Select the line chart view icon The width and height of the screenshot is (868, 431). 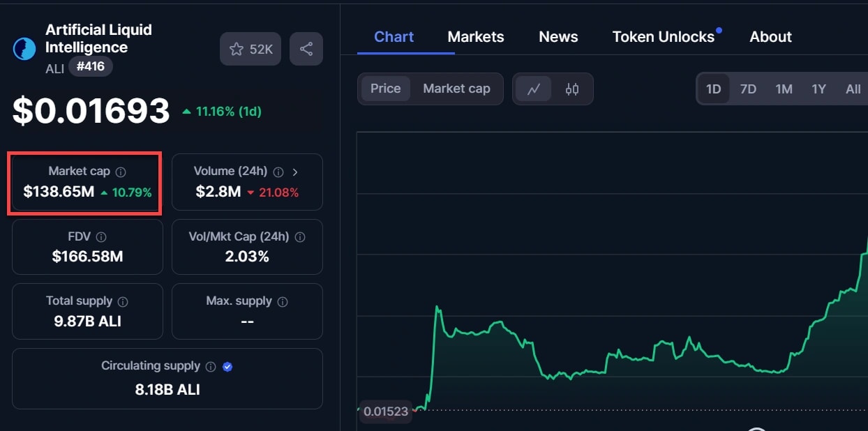[534, 89]
